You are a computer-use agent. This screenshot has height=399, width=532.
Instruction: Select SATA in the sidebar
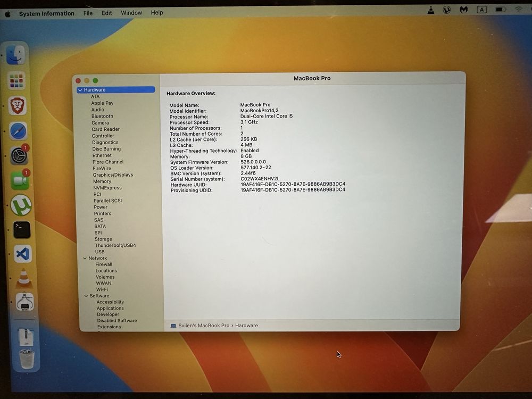click(x=100, y=226)
